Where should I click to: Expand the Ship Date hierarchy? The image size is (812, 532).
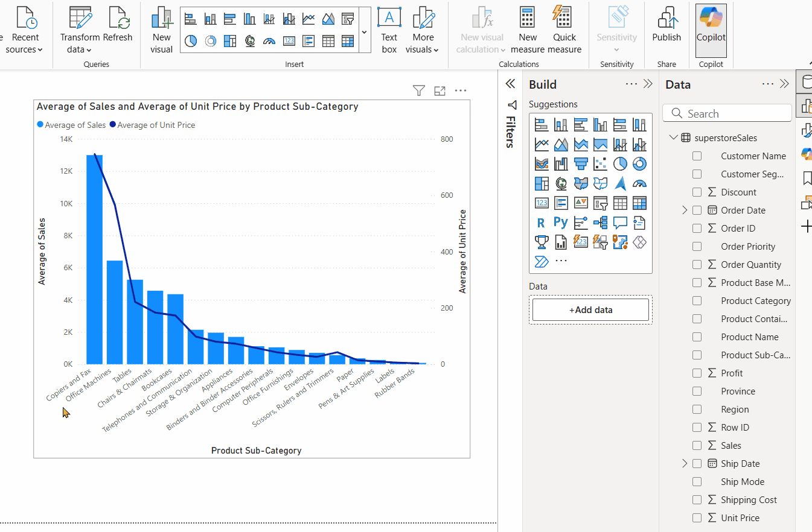(684, 463)
